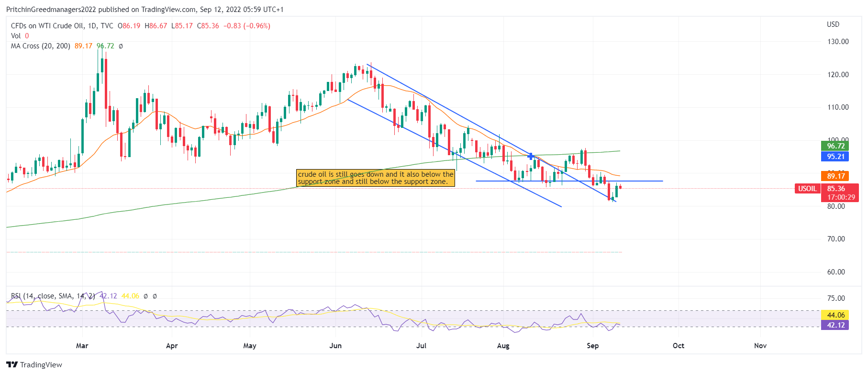
Task: Click the May label on the time axis
Action: pos(250,346)
